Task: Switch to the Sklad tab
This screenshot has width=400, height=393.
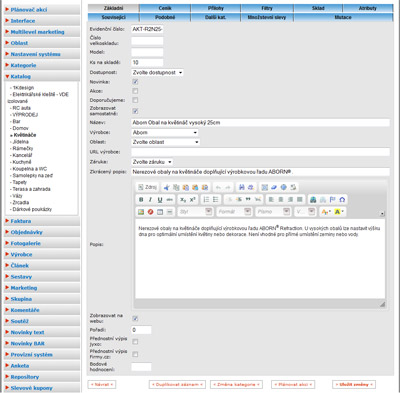Action: pos(318,8)
